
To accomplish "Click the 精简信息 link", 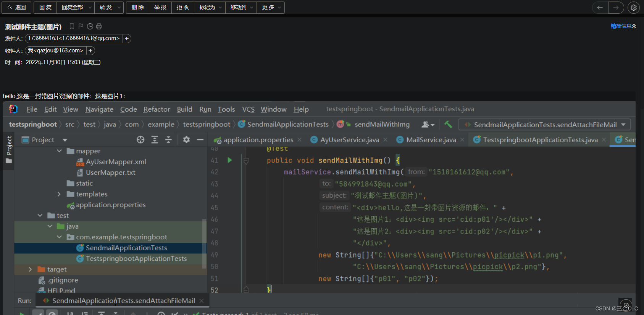I will pyautogui.click(x=623, y=26).
